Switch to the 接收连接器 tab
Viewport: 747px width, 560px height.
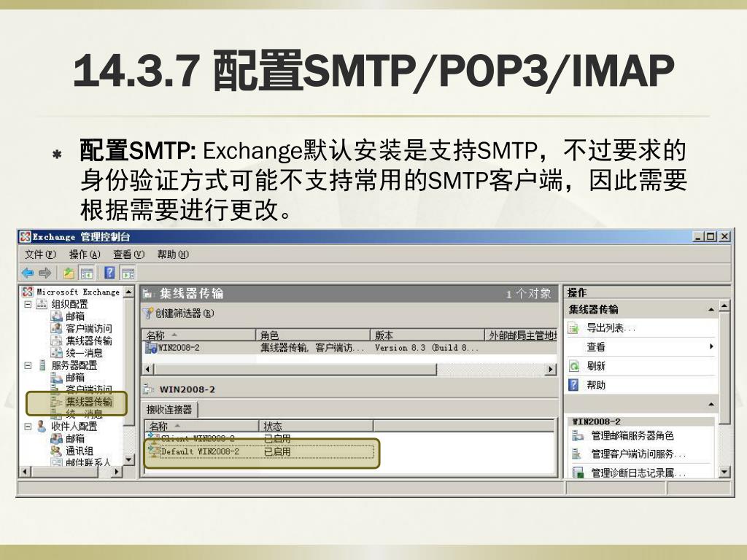[x=169, y=410]
